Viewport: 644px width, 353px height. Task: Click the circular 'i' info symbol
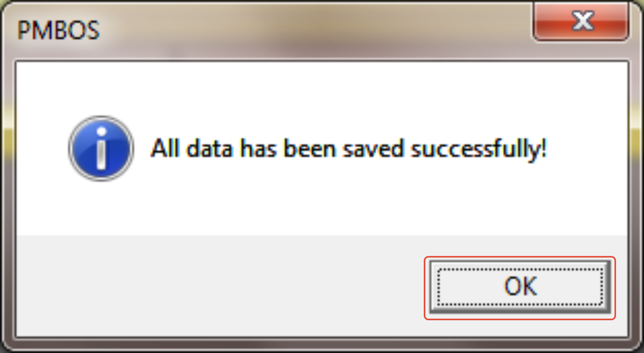(101, 149)
